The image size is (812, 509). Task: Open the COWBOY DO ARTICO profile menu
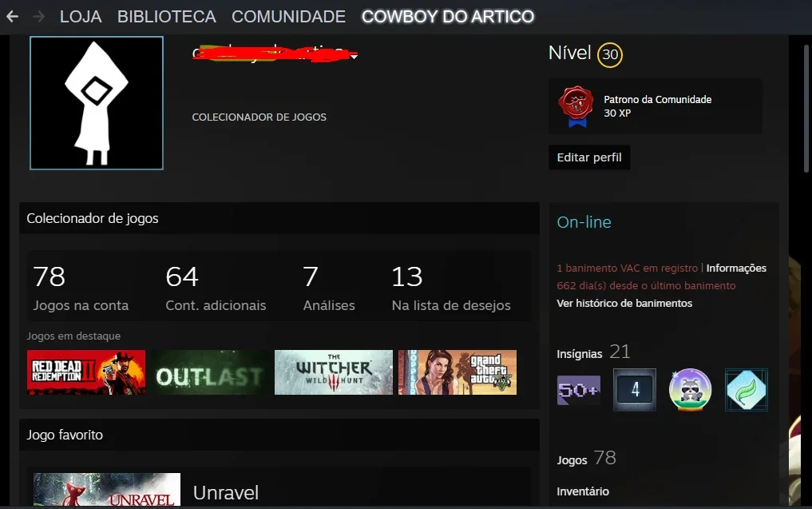[448, 17]
